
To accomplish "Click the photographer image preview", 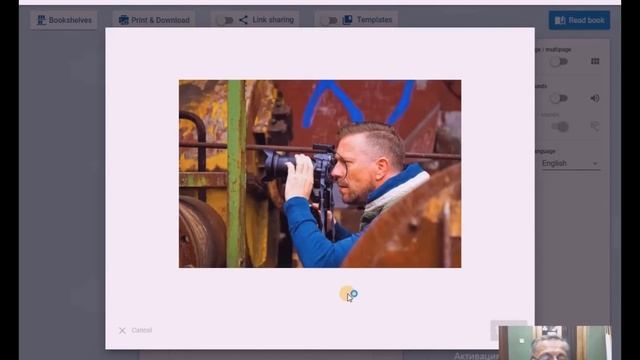I will [x=320, y=174].
